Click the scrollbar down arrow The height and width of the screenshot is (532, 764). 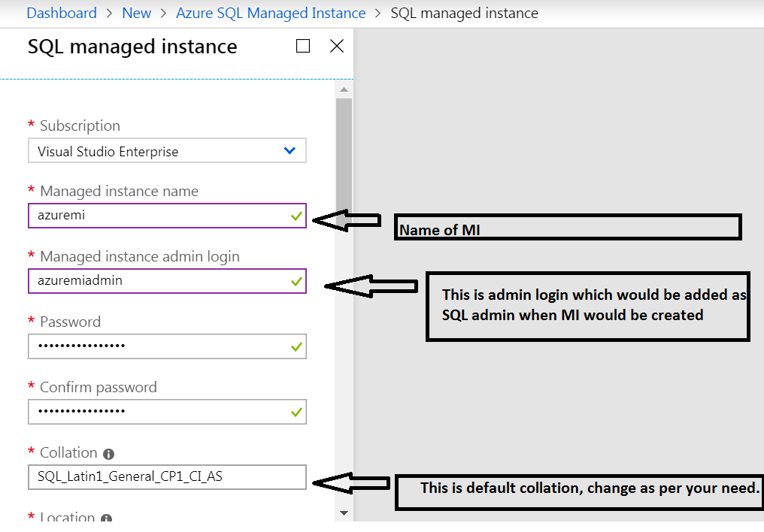click(x=344, y=513)
